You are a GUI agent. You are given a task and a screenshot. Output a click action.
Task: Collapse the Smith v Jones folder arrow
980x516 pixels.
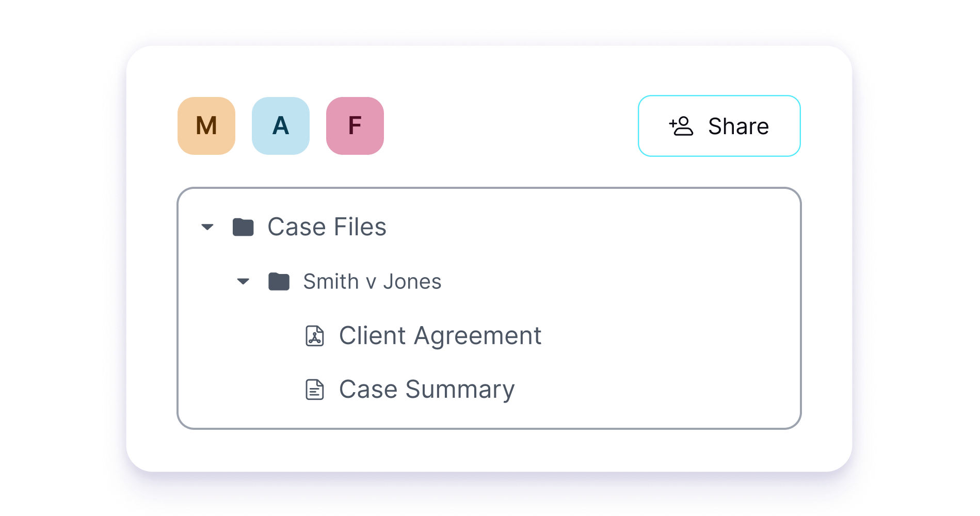pyautogui.click(x=243, y=282)
